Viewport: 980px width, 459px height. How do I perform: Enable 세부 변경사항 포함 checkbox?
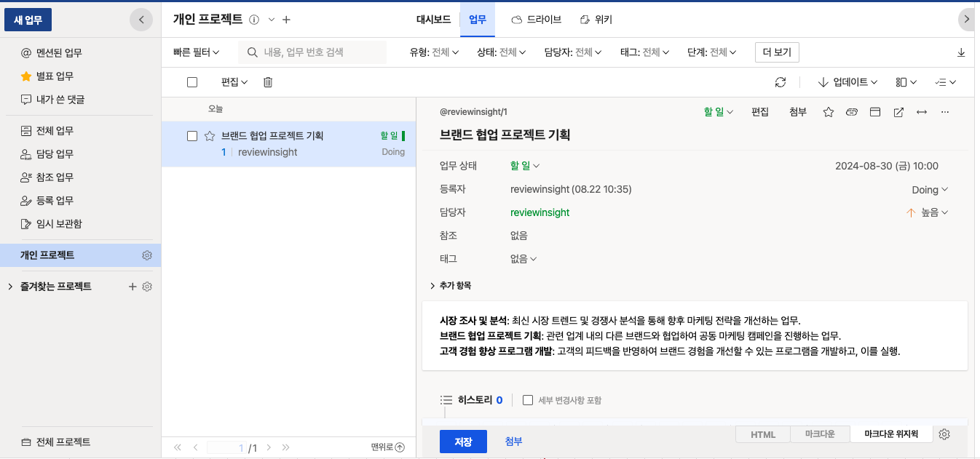[x=528, y=400]
